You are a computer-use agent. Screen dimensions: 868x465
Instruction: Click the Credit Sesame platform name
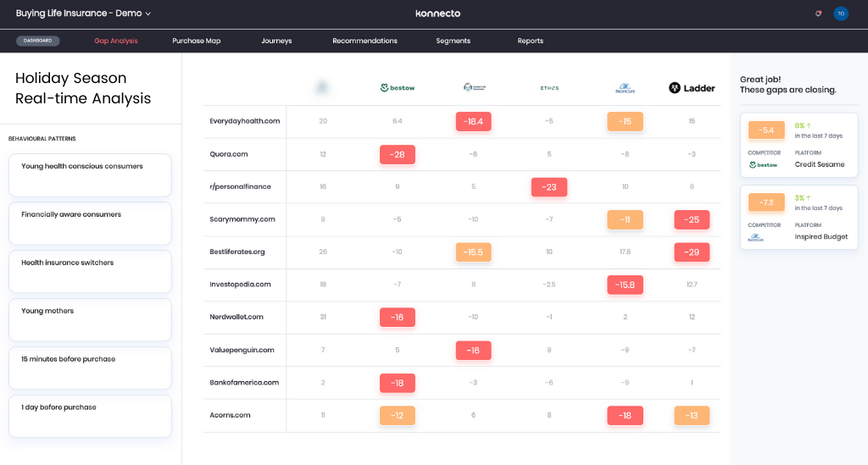coord(820,165)
